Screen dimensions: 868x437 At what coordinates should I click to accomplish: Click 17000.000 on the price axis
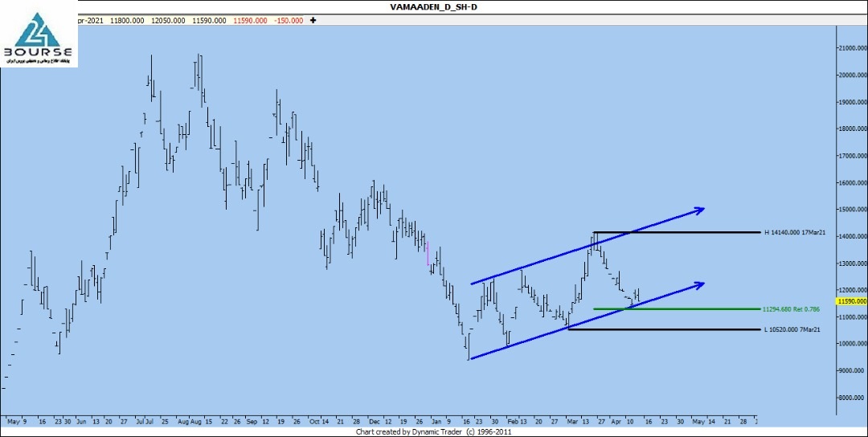(x=853, y=156)
